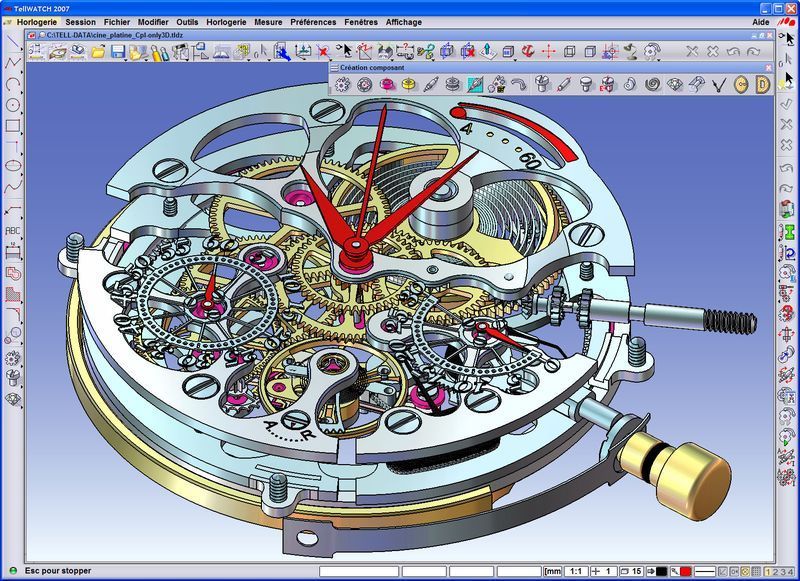This screenshot has height=581, width=800.
Task: Open the Affichage menu
Action: (x=404, y=22)
